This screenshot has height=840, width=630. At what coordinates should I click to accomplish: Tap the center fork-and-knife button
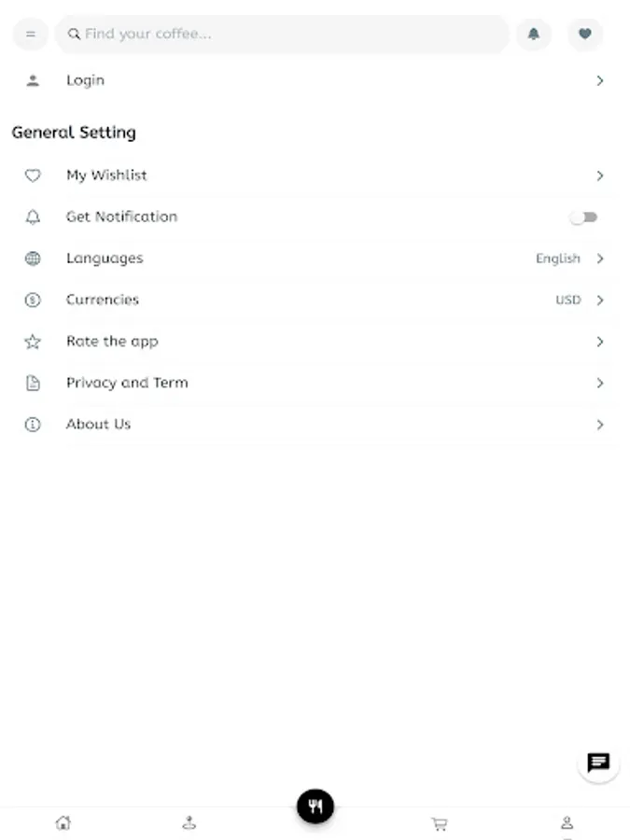click(x=315, y=806)
